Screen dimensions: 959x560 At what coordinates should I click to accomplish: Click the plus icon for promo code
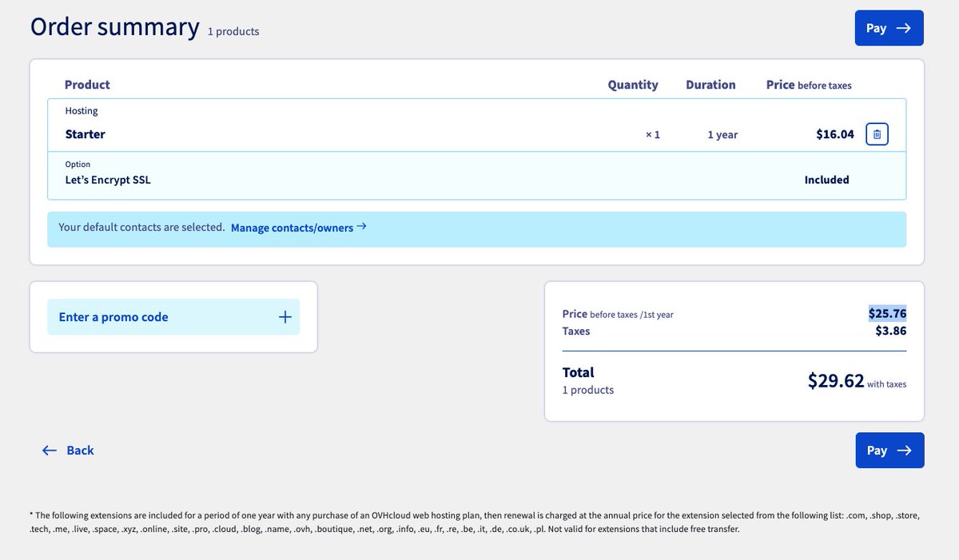tap(285, 317)
